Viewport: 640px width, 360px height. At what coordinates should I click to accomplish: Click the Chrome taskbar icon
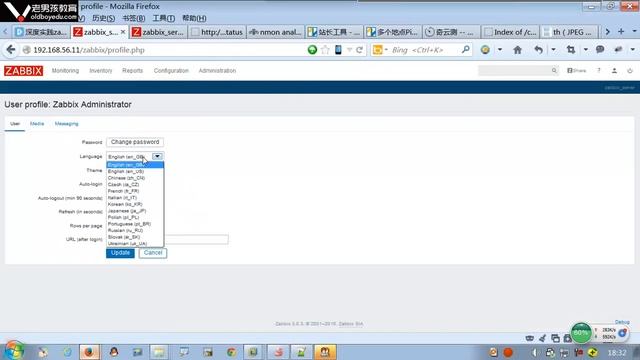(231, 352)
